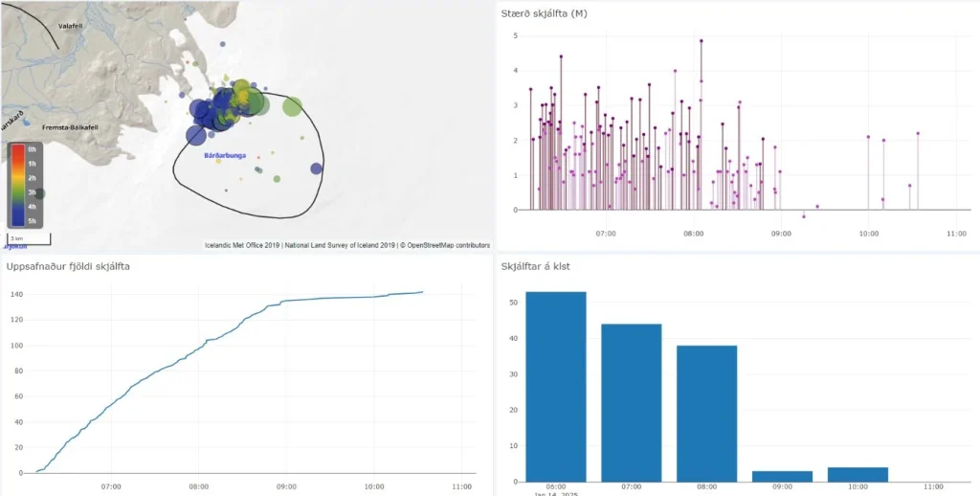Viewport: 980px width, 496px height.
Task: Click the Icelandic Met Office 2019 attribution
Action: (242, 245)
